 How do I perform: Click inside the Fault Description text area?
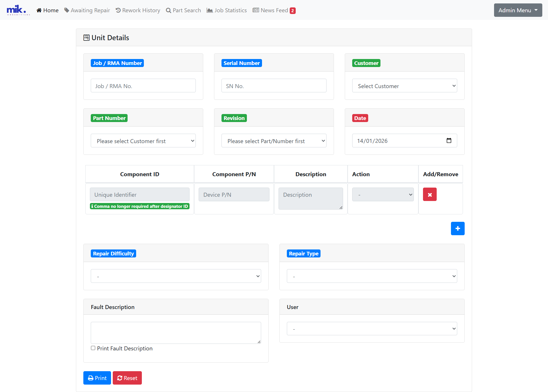pyautogui.click(x=176, y=332)
